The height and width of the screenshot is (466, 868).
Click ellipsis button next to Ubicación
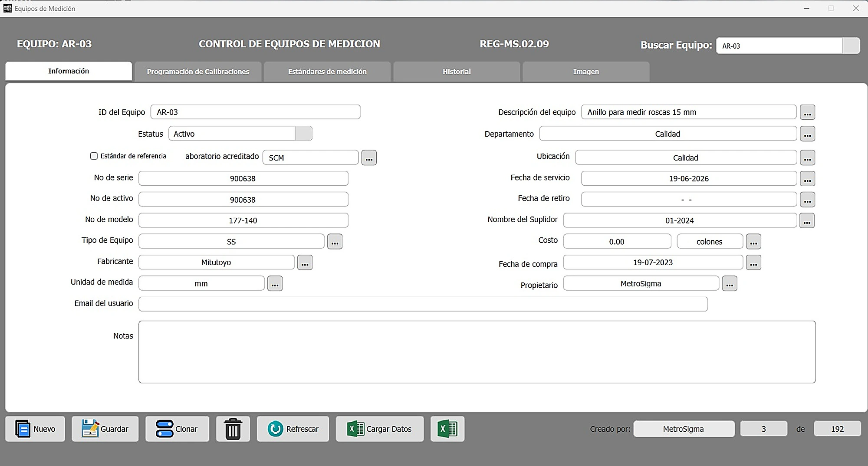[807, 158]
